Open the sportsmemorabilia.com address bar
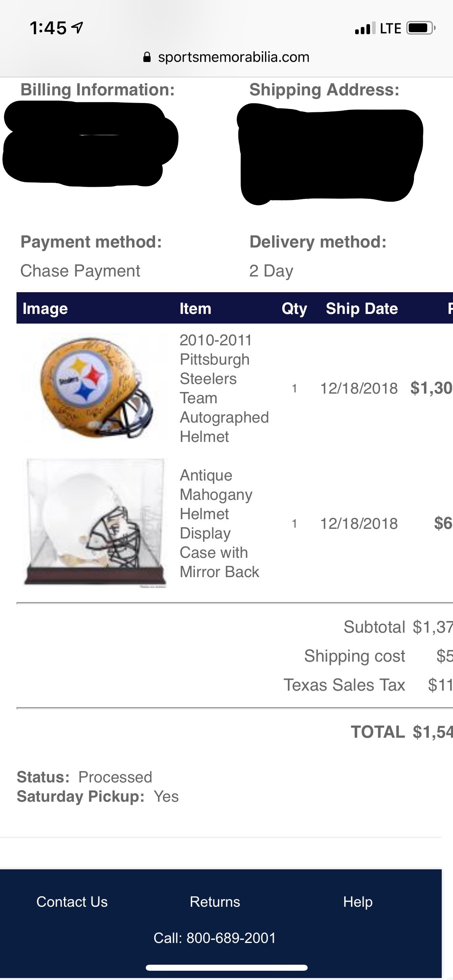Screen dimensions: 453x980 click(x=234, y=57)
